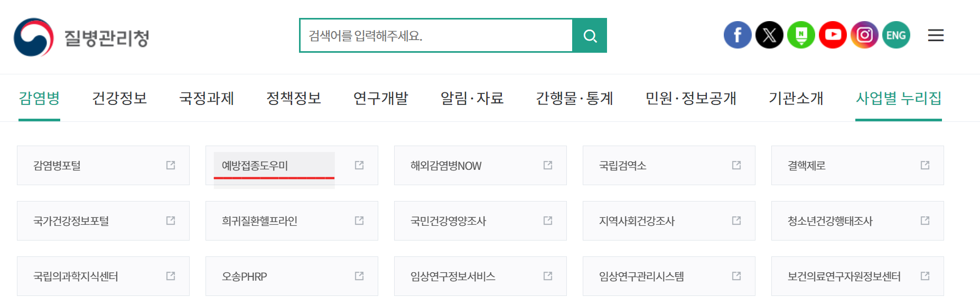Open the 예방접종도우미 link
The width and height of the screenshot is (980, 297).
pyautogui.click(x=292, y=165)
